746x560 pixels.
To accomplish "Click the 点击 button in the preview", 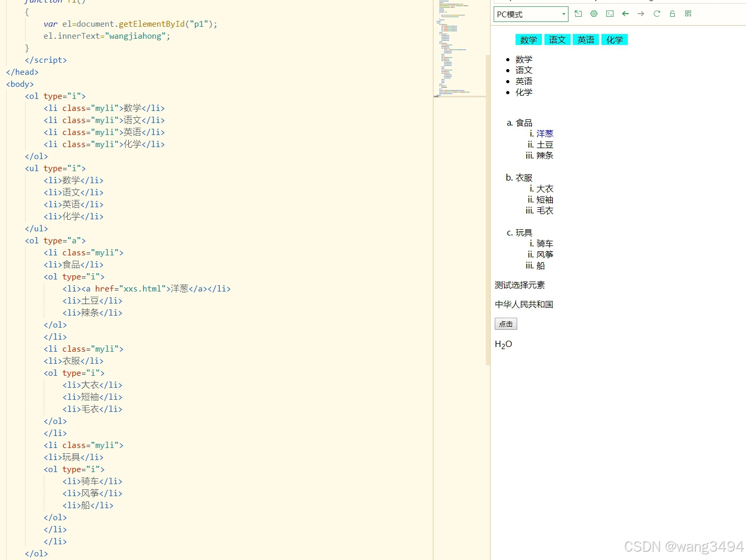I will click(506, 324).
